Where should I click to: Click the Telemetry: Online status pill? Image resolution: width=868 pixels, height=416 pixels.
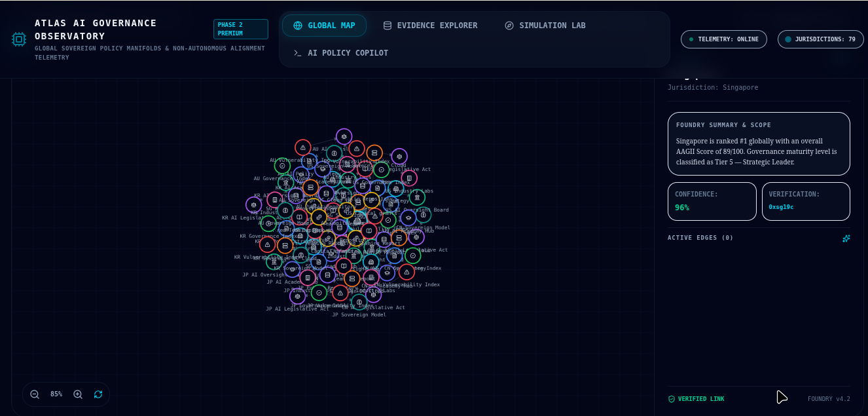[x=723, y=39]
